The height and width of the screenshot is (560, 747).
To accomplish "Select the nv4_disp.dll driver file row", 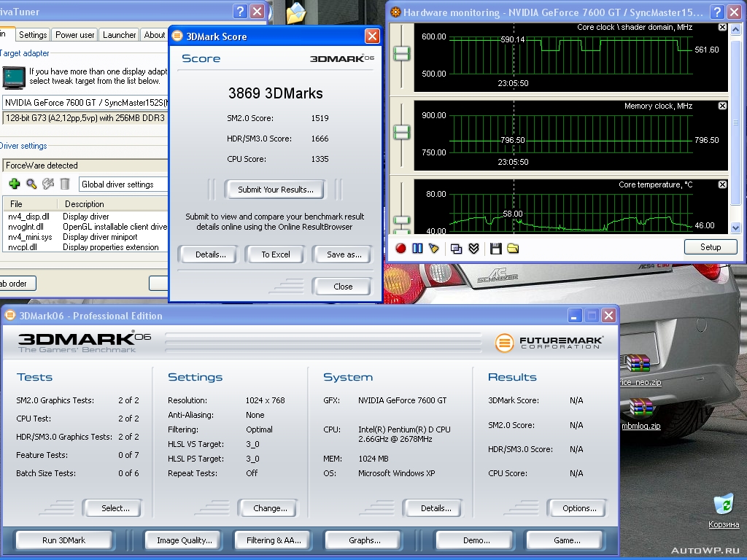I will coord(86,216).
